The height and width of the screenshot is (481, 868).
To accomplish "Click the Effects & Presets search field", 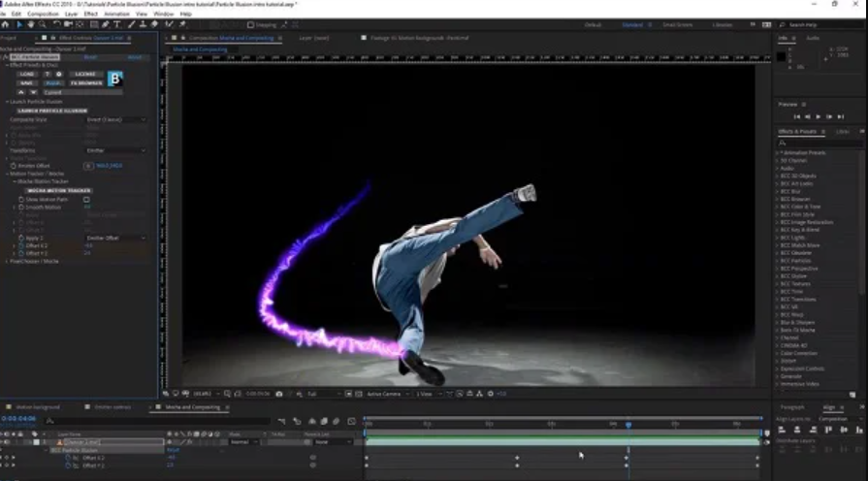I will pyautogui.click(x=820, y=143).
